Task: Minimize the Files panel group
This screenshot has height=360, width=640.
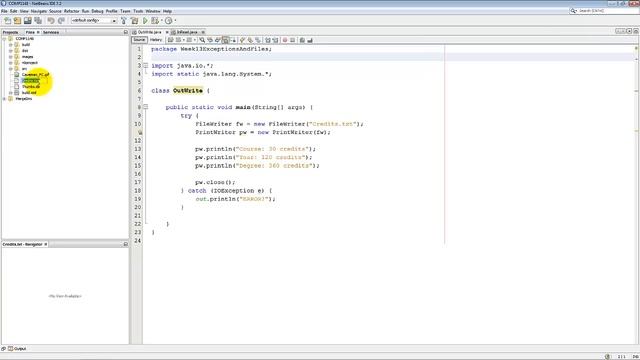Action: (125, 32)
